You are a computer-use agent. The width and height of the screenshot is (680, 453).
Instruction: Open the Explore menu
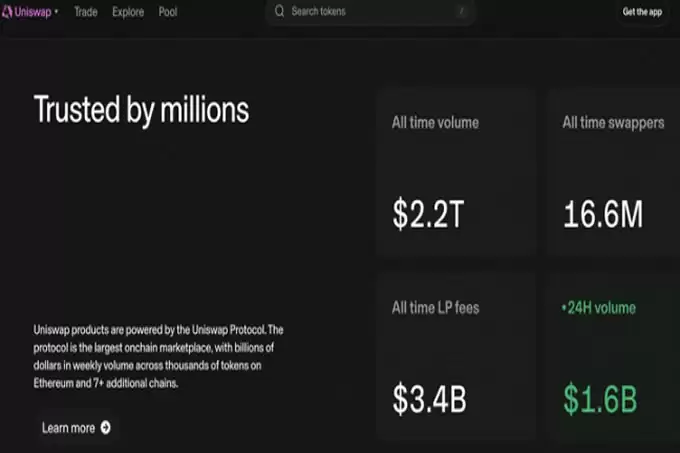pyautogui.click(x=128, y=12)
